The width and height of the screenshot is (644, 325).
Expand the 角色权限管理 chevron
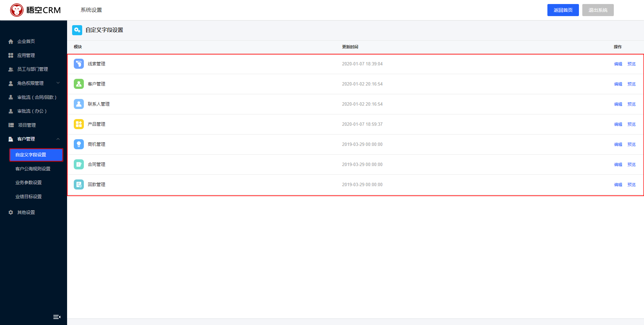pos(58,83)
